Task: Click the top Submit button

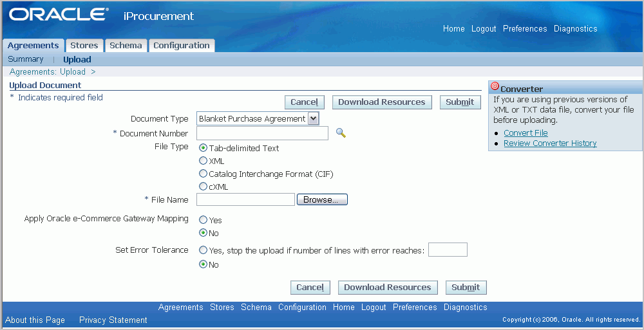Action: pyautogui.click(x=460, y=102)
